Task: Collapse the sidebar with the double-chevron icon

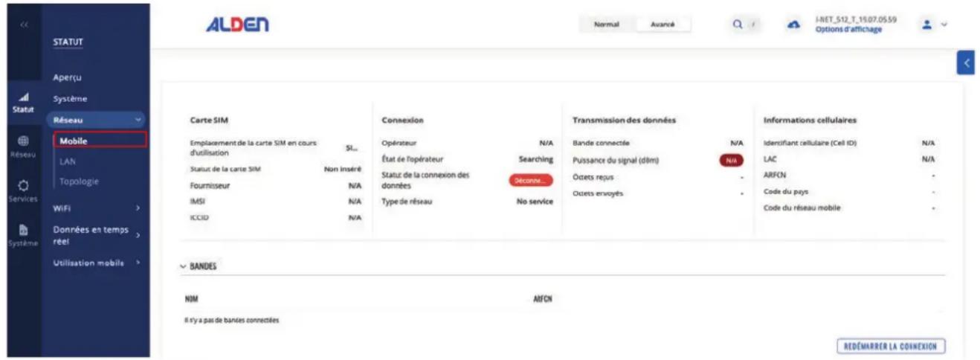Action: pyautogui.click(x=24, y=25)
